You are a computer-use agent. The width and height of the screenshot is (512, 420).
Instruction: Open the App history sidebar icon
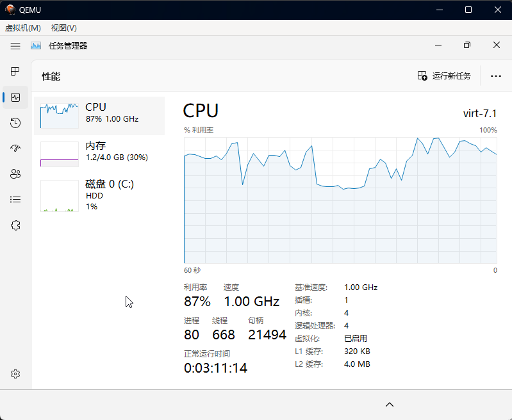pos(16,123)
